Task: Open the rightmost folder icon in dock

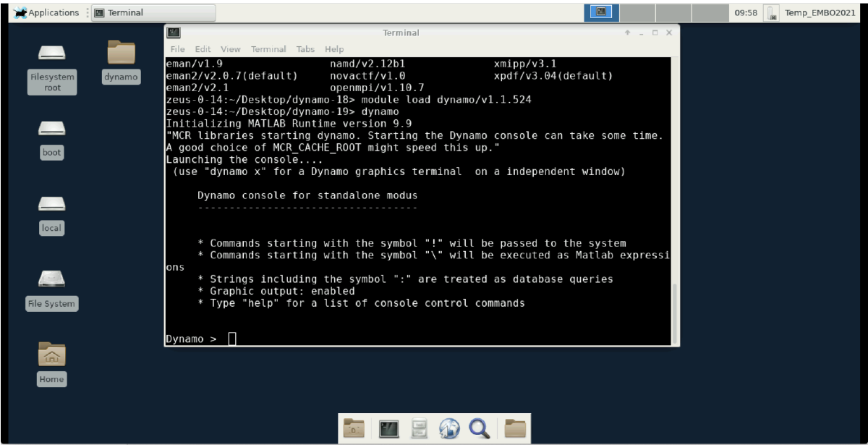Action: [x=515, y=428]
